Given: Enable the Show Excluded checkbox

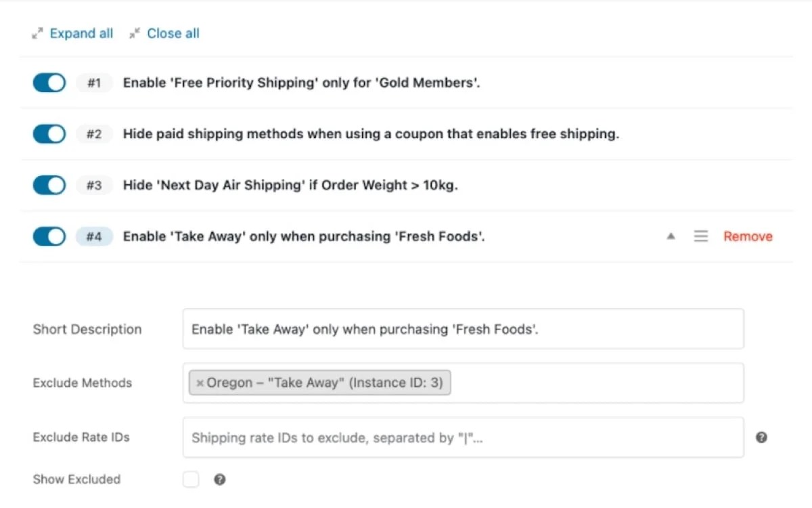Looking at the screenshot, I should (191, 479).
